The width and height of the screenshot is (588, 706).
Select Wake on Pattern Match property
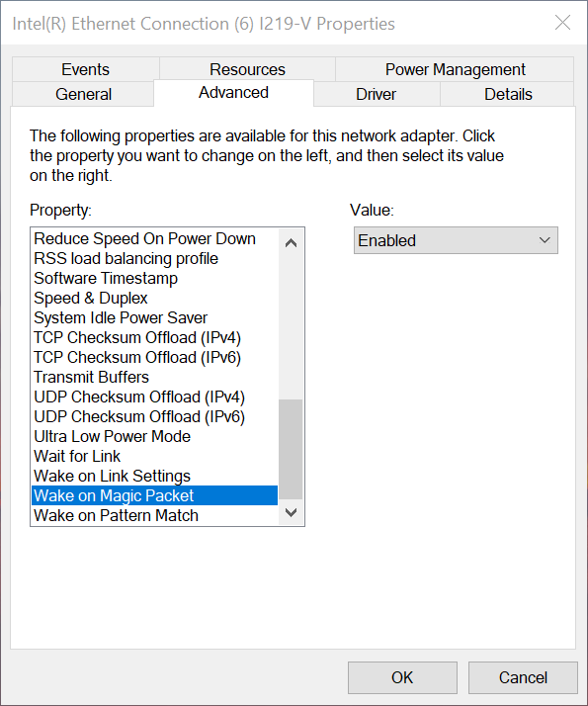click(155, 515)
